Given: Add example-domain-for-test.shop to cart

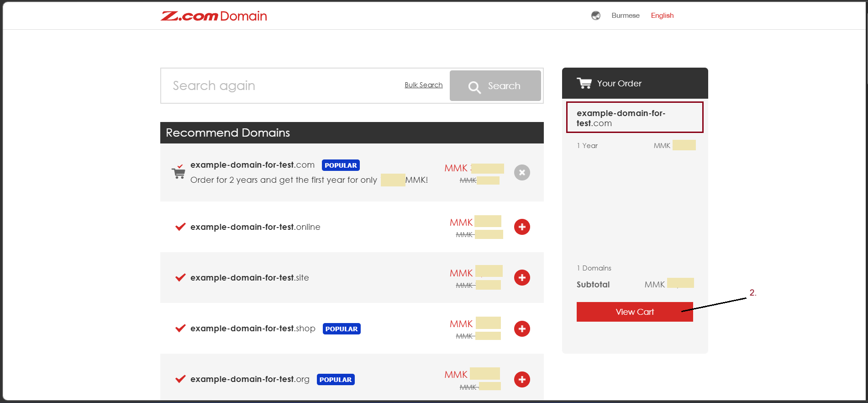Looking at the screenshot, I should pos(522,329).
